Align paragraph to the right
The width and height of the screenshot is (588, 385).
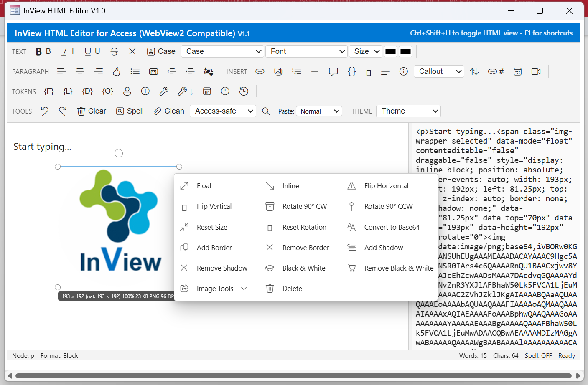pyautogui.click(x=98, y=71)
